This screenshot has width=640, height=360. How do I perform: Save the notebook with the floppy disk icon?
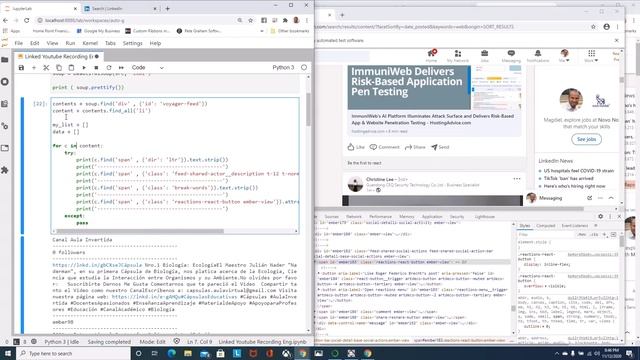pos(21,68)
